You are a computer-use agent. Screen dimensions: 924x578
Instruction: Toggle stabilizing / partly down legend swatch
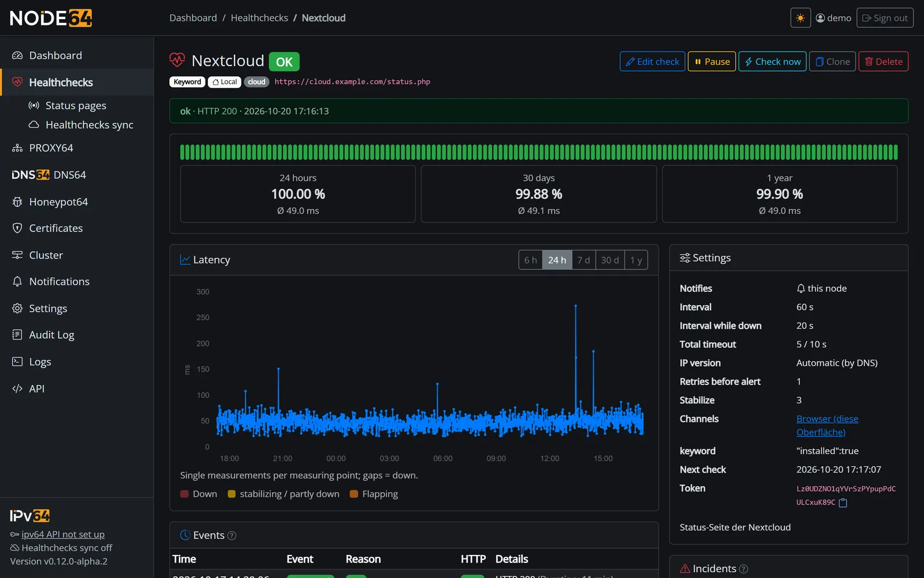pos(232,494)
